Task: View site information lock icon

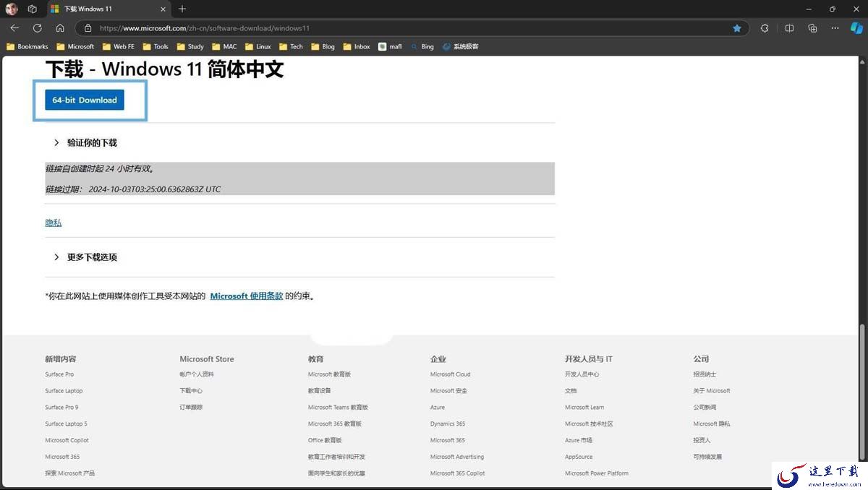Action: point(88,28)
